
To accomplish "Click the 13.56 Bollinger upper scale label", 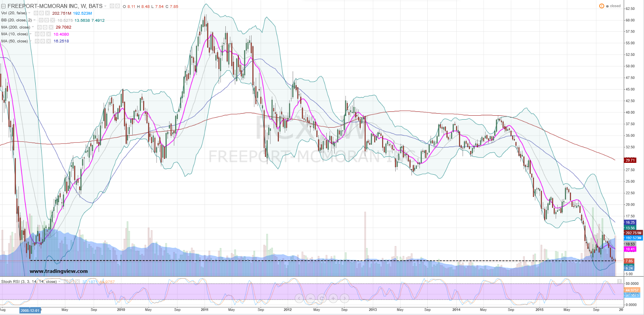I will coord(630,228).
